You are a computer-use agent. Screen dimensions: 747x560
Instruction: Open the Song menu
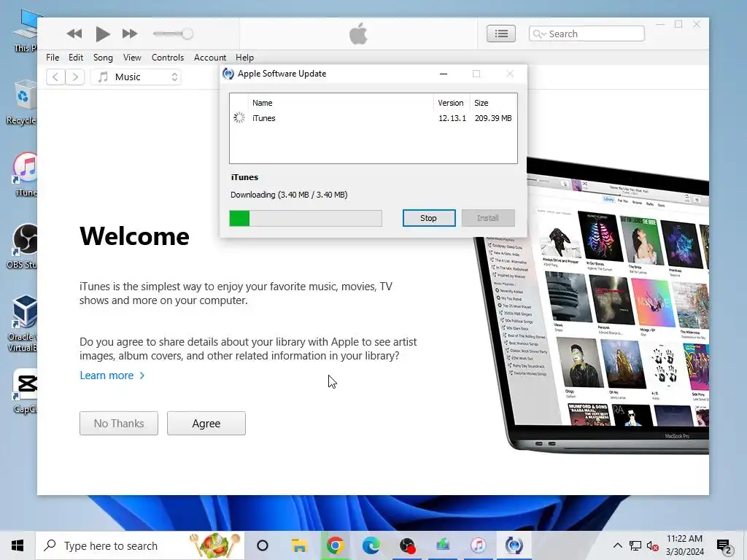(x=103, y=58)
